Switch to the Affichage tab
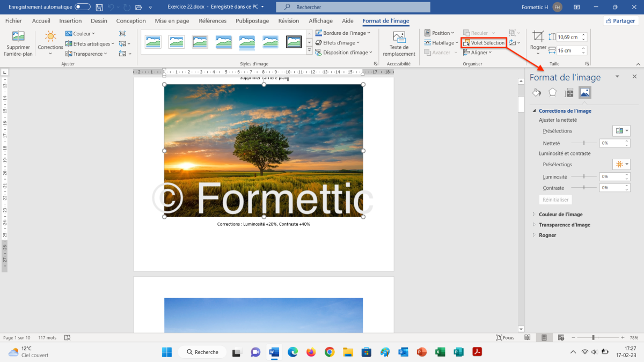The width and height of the screenshot is (644, 362). point(320,21)
